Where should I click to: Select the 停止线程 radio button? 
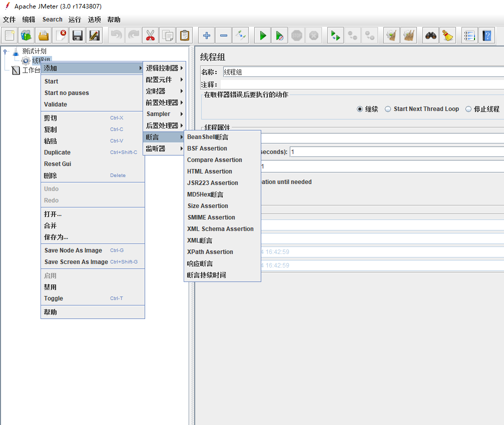pos(468,109)
